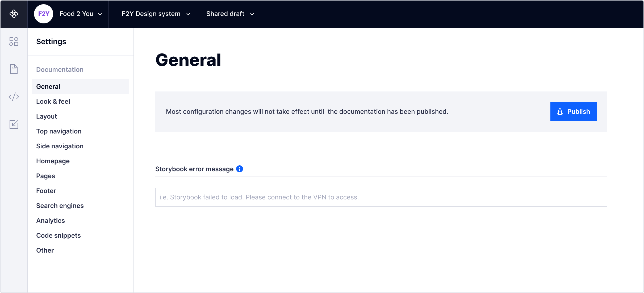644x293 pixels.
Task: Open the Search engines settings
Action: pos(60,206)
